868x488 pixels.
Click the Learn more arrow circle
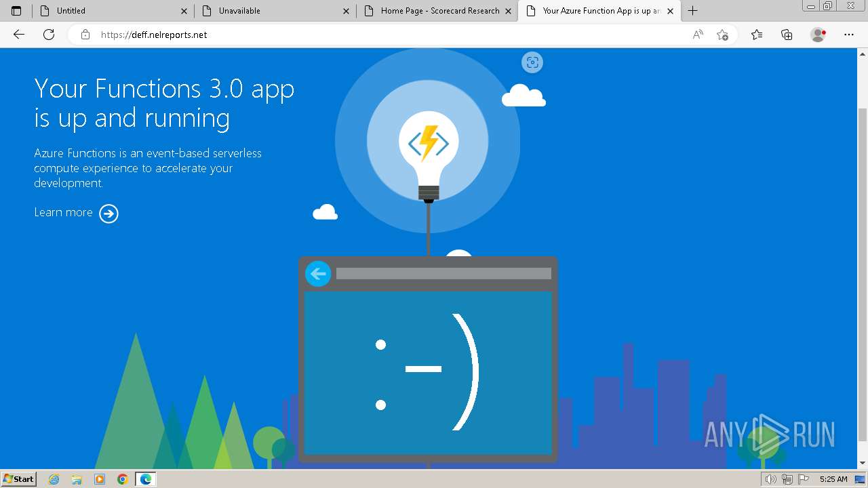point(108,213)
